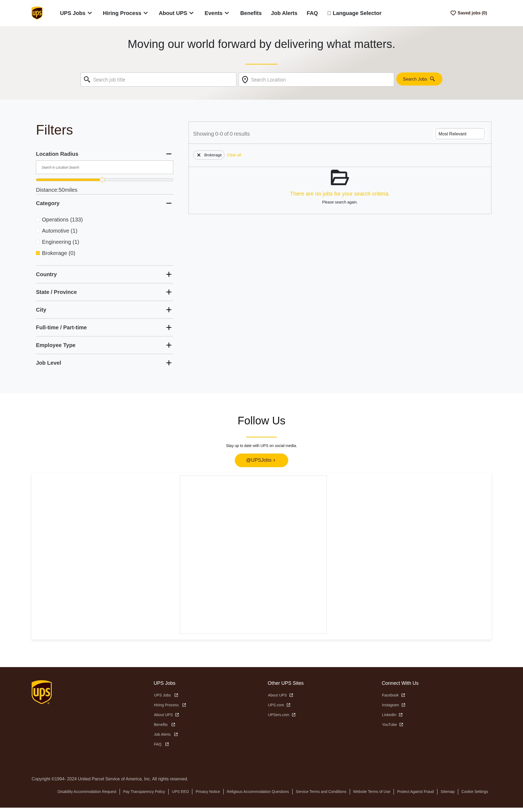Click the Clear all filters link
Viewport: 523px width, 812px height.
coord(234,155)
